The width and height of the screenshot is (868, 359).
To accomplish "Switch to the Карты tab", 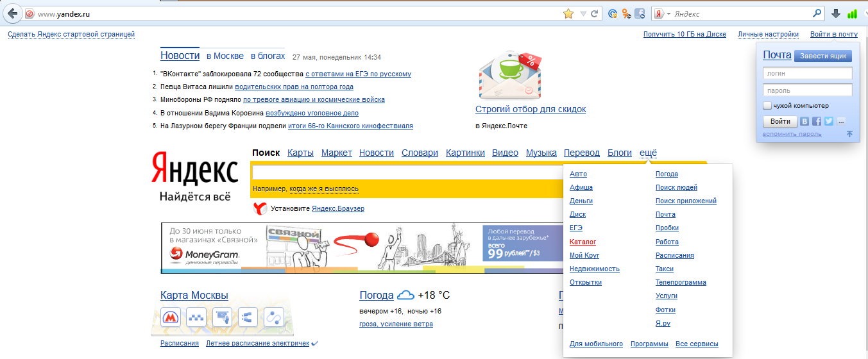I will click(300, 153).
